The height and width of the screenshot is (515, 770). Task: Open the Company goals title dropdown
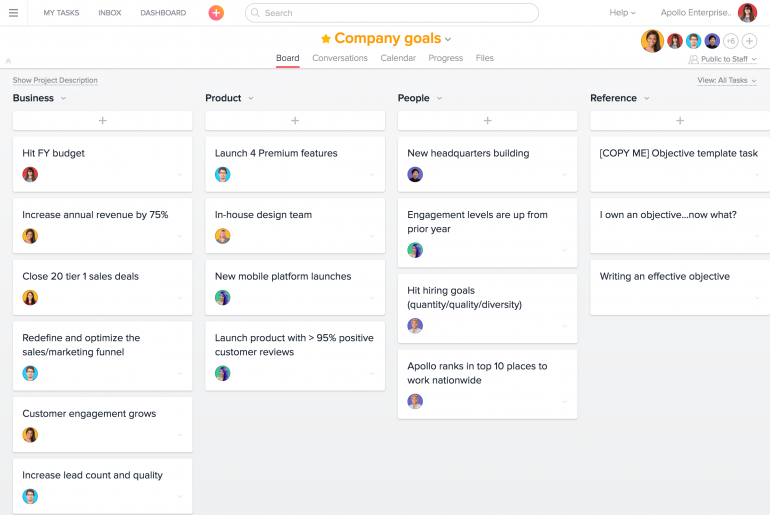(448, 39)
